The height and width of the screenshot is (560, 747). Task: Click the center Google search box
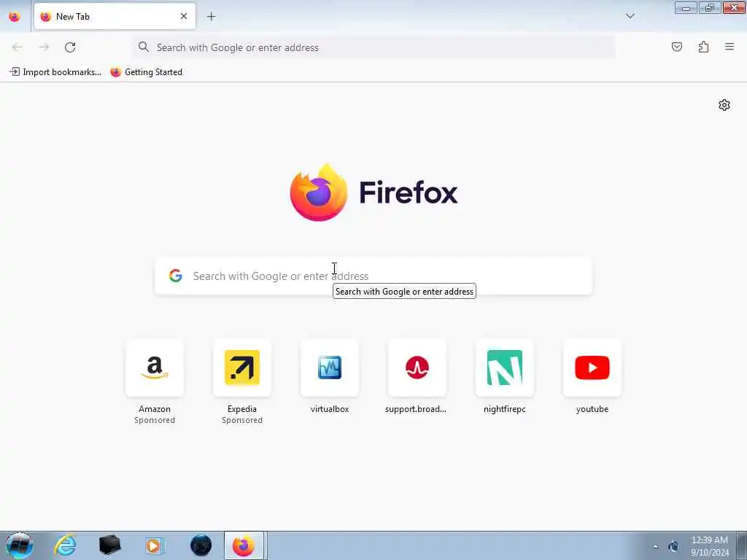coord(373,276)
